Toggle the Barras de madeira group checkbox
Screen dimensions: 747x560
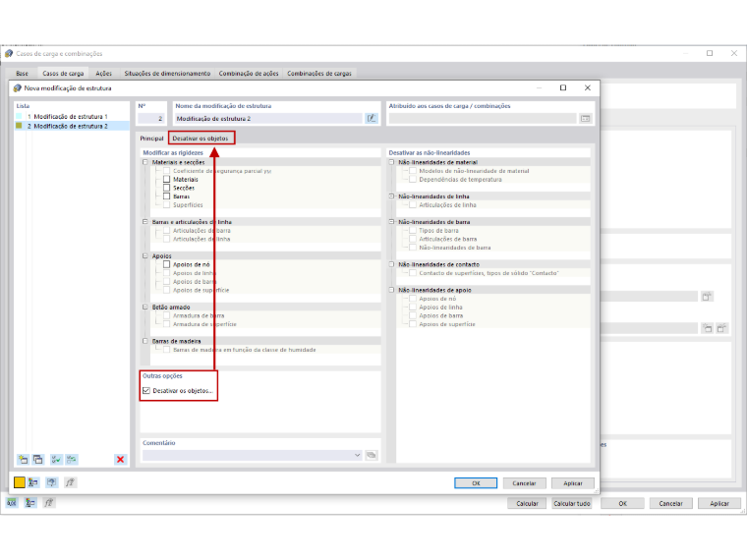point(145,341)
